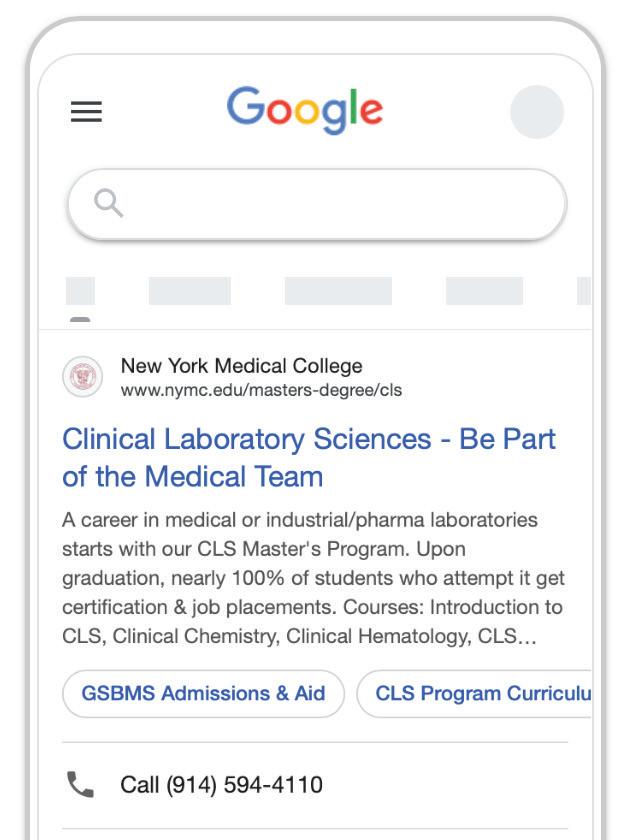
Task: Focus the Google search input field
Action: (330, 204)
